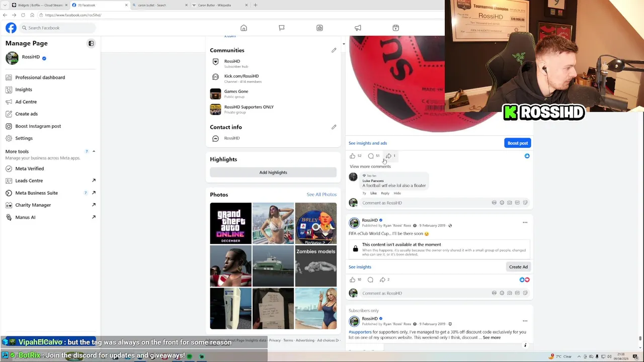Viewport: 644px width, 362px height.
Task: Like Luke Parsons' comment
Action: coord(373,193)
